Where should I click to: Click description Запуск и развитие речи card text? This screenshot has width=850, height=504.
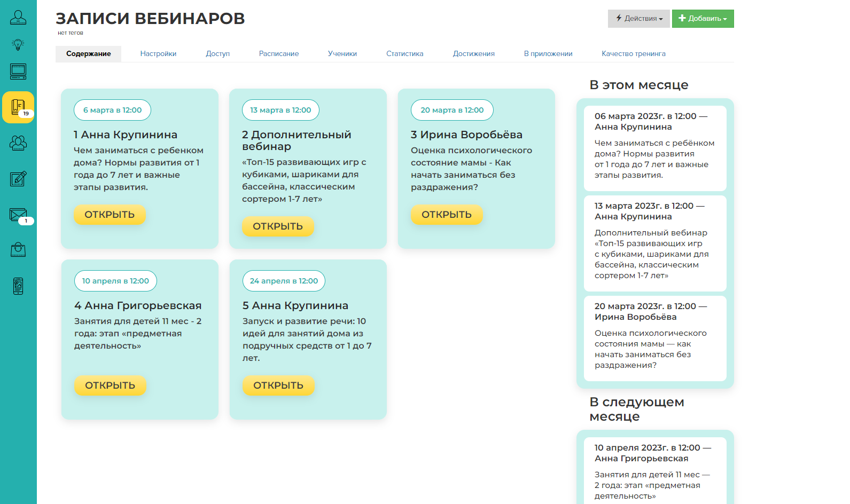click(308, 340)
